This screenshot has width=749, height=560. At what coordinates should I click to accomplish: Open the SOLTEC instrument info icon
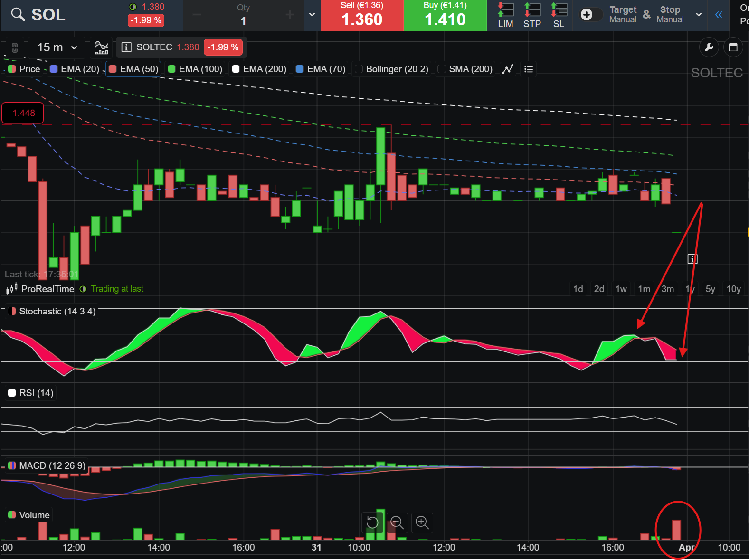point(126,47)
